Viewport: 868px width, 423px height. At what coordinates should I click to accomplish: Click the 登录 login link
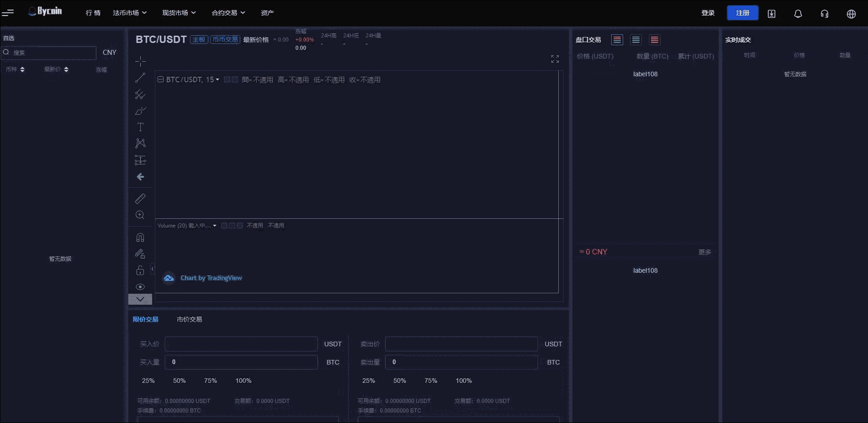point(708,13)
